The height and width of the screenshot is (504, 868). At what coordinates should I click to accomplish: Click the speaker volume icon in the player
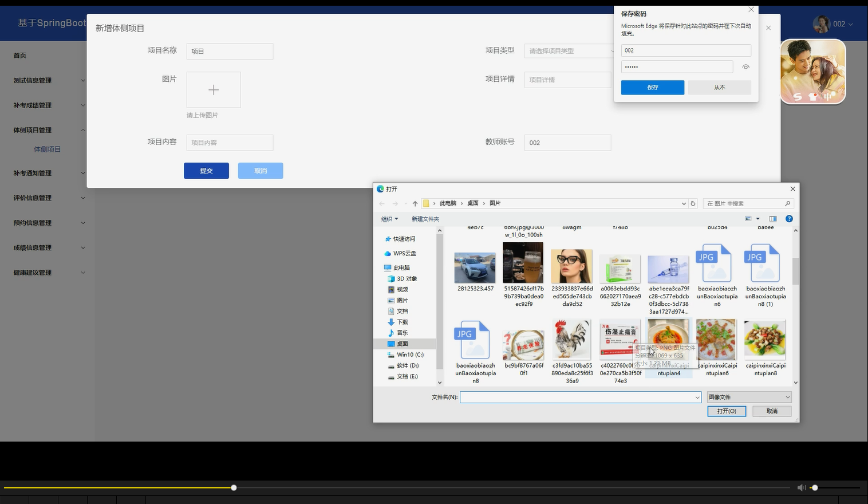[801, 487]
